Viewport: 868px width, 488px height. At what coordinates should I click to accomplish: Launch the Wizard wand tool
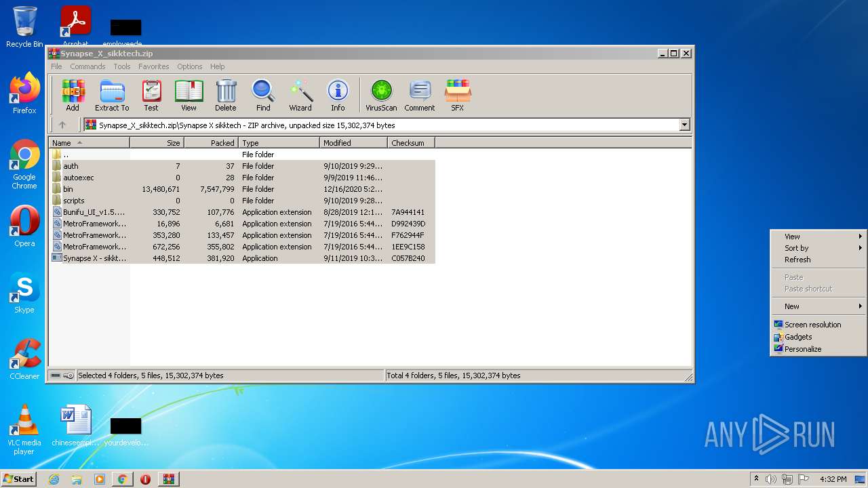[300, 96]
